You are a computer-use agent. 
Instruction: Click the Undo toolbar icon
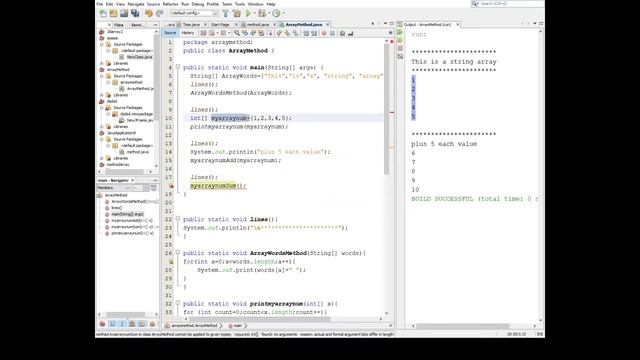click(x=149, y=13)
